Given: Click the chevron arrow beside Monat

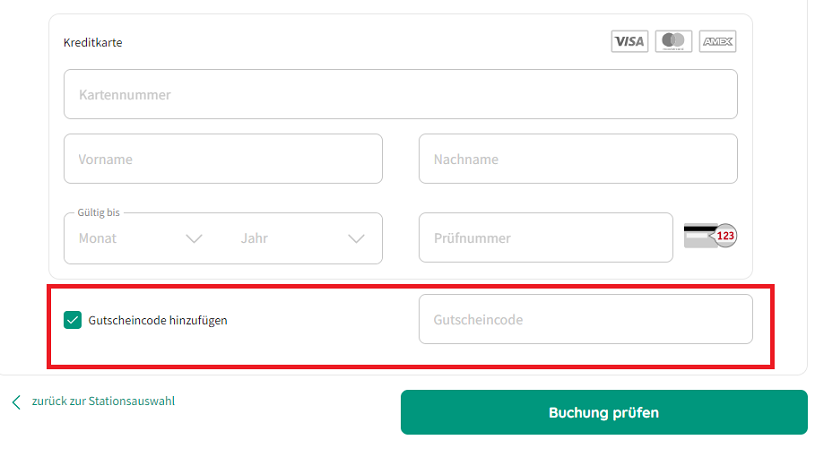Looking at the screenshot, I should [x=194, y=239].
